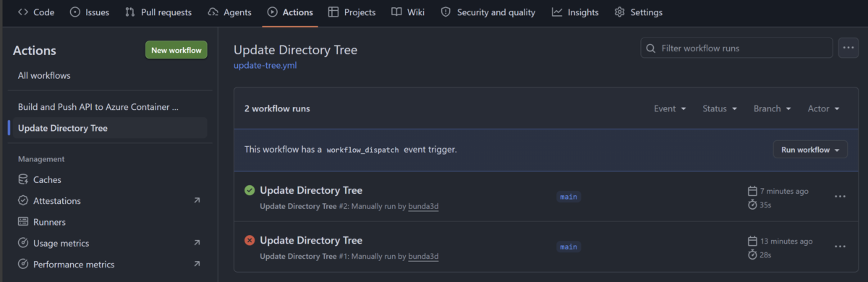This screenshot has height=282, width=868.
Task: Open repository Settings tab
Action: point(638,12)
